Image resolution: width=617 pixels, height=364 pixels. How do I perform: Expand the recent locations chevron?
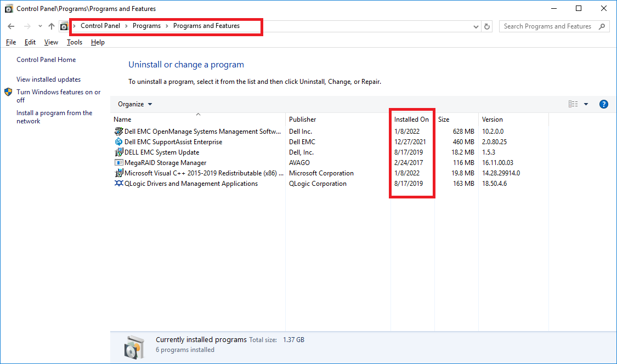[x=39, y=26]
